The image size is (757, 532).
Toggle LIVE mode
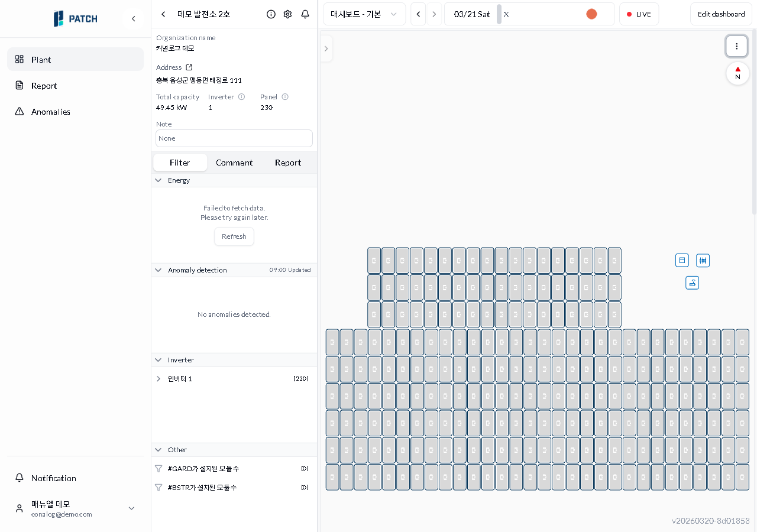[x=639, y=14]
